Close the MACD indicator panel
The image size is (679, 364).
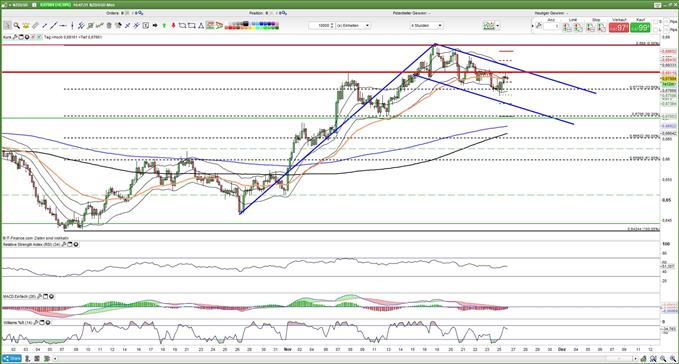(52, 296)
